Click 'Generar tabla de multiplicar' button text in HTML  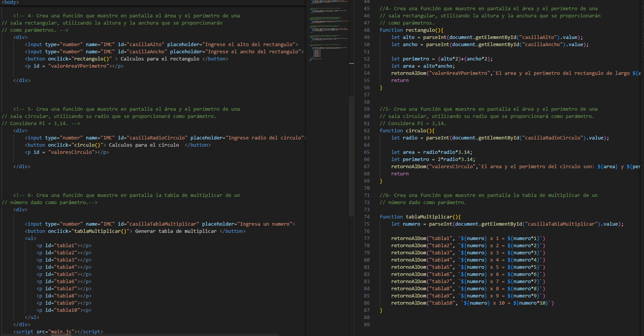(176, 231)
